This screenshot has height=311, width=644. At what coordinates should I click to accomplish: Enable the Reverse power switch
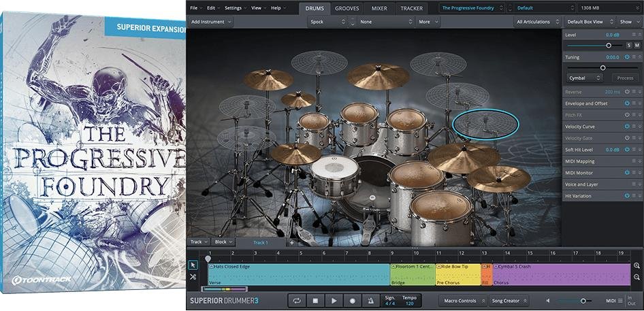coord(627,92)
